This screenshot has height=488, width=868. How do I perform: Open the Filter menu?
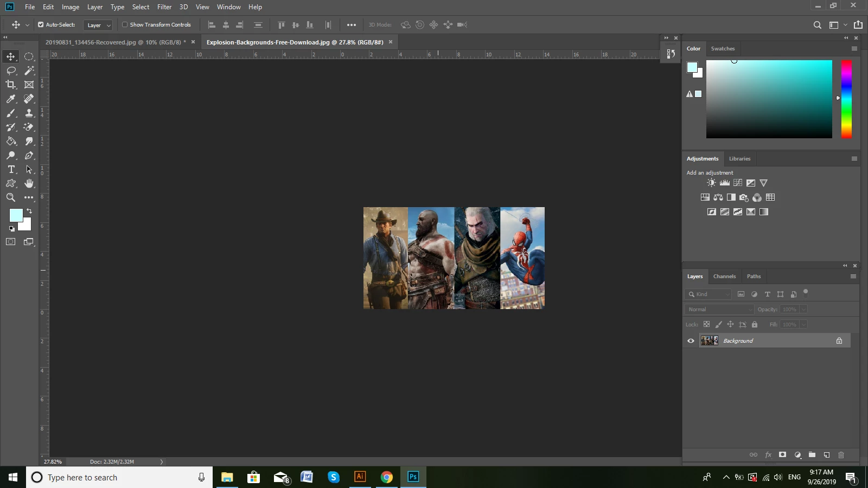click(164, 7)
